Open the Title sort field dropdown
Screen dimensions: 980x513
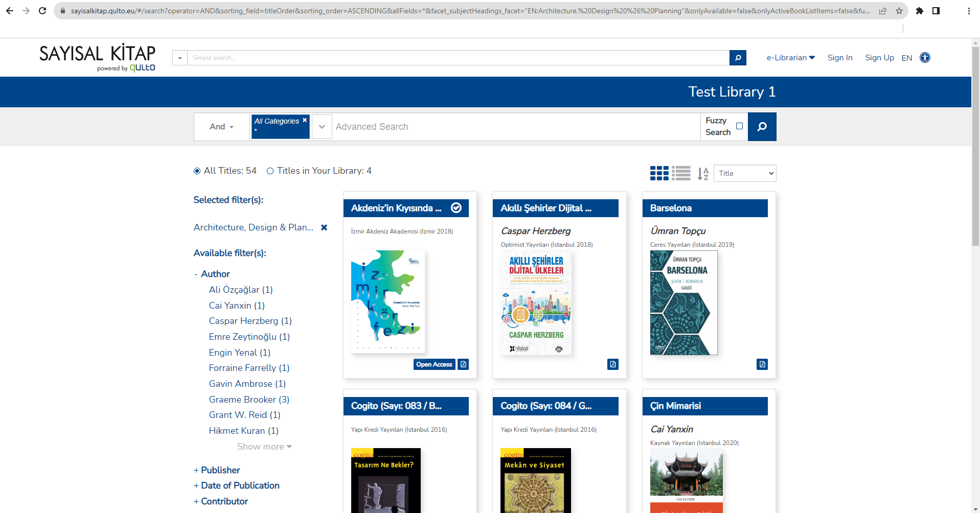coord(745,173)
